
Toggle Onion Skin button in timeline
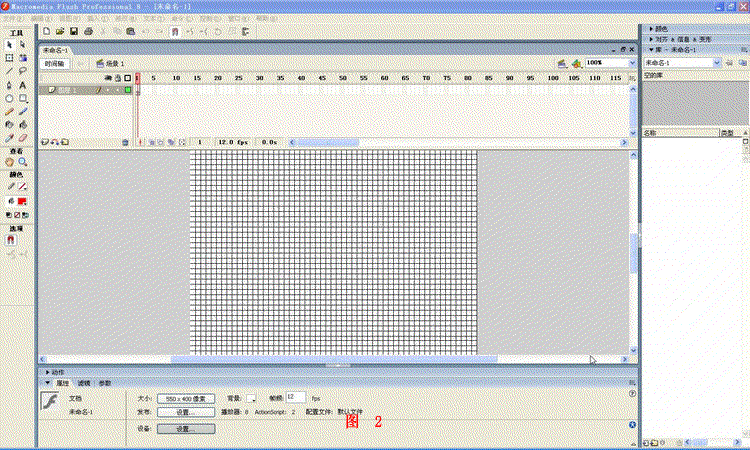click(152, 143)
